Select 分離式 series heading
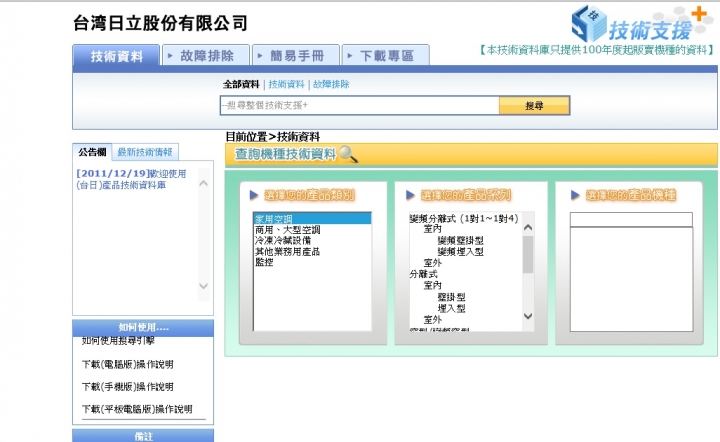The width and height of the screenshot is (720, 442). 423,274
